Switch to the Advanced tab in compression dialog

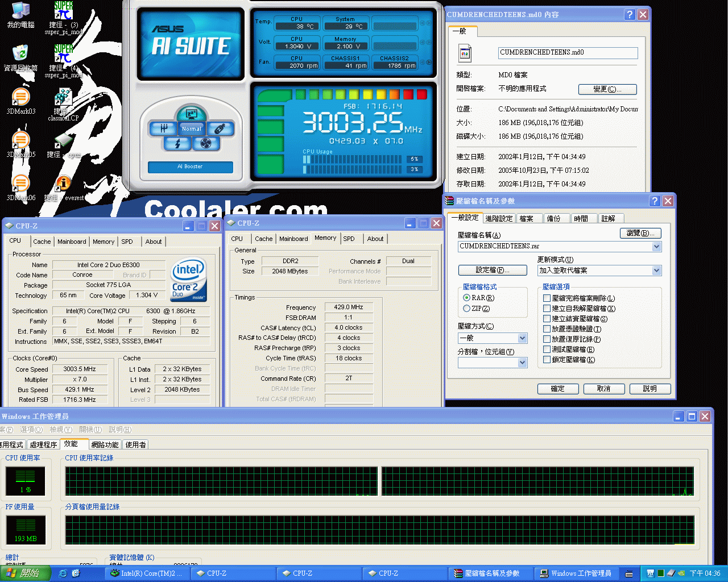click(x=499, y=218)
